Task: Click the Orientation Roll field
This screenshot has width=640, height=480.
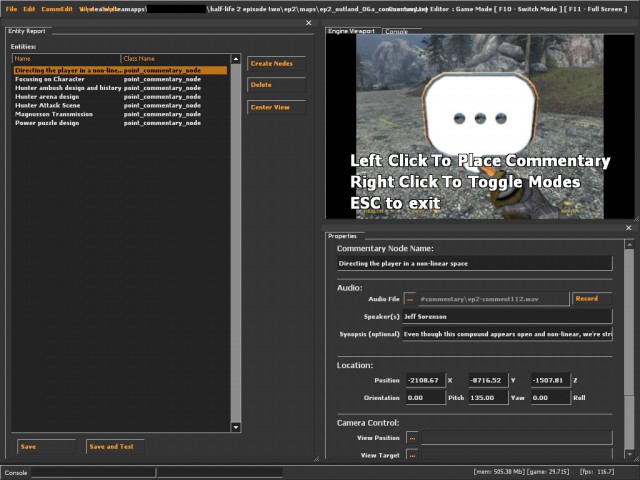Action: (551, 398)
